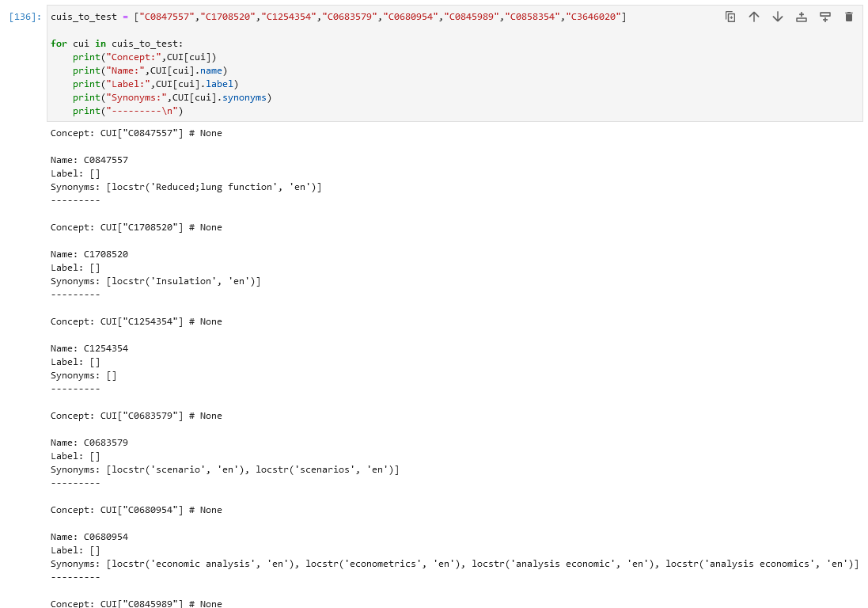Move the cell down with the arrow
The image size is (868, 608).
pos(778,17)
